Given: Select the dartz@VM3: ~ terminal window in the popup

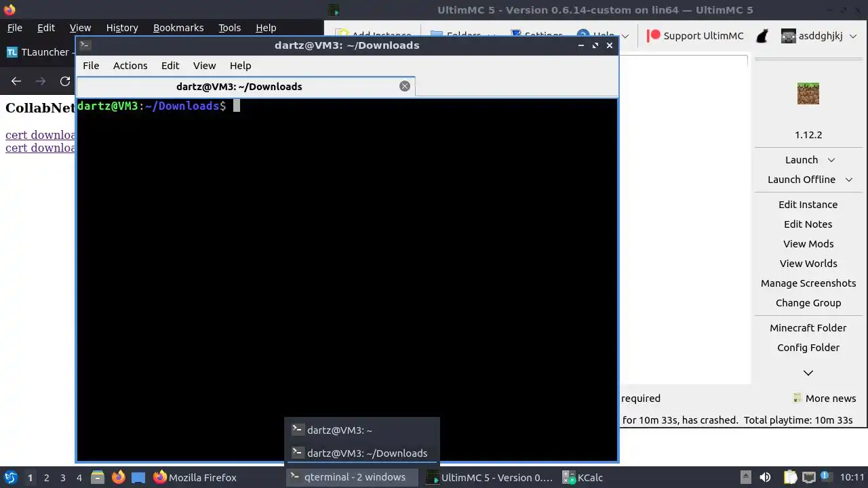Looking at the screenshot, I should (362, 430).
